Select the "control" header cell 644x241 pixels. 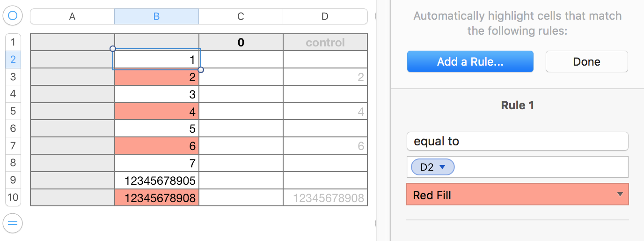[325, 43]
